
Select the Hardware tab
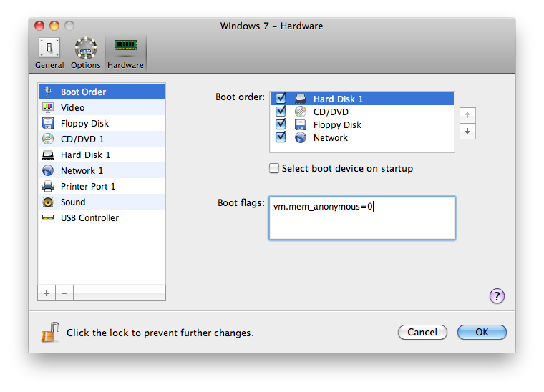tap(125, 54)
